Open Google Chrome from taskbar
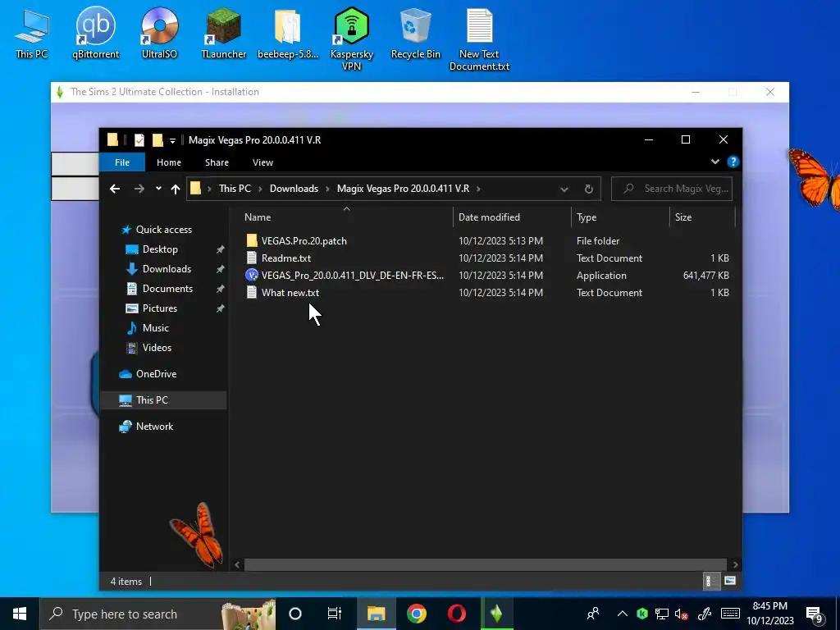Image resolution: width=840 pixels, height=630 pixels. (x=416, y=614)
